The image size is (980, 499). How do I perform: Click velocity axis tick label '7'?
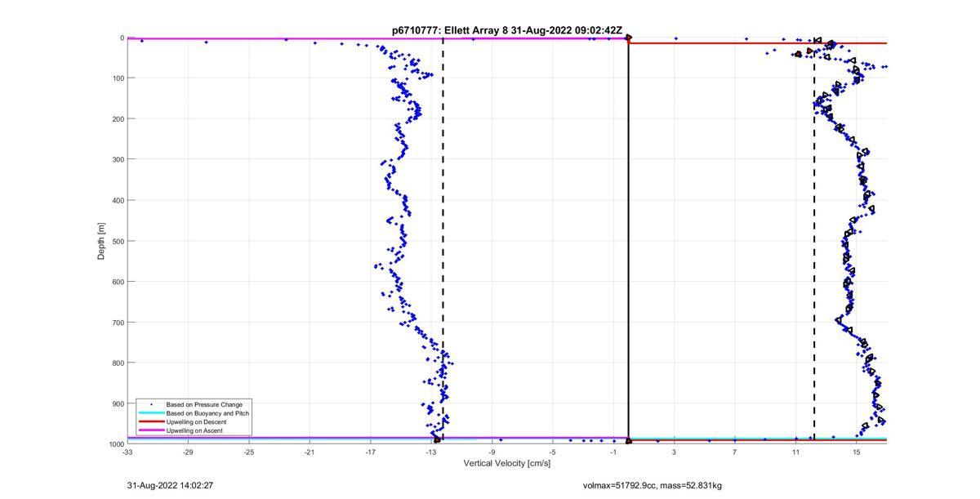(x=735, y=452)
